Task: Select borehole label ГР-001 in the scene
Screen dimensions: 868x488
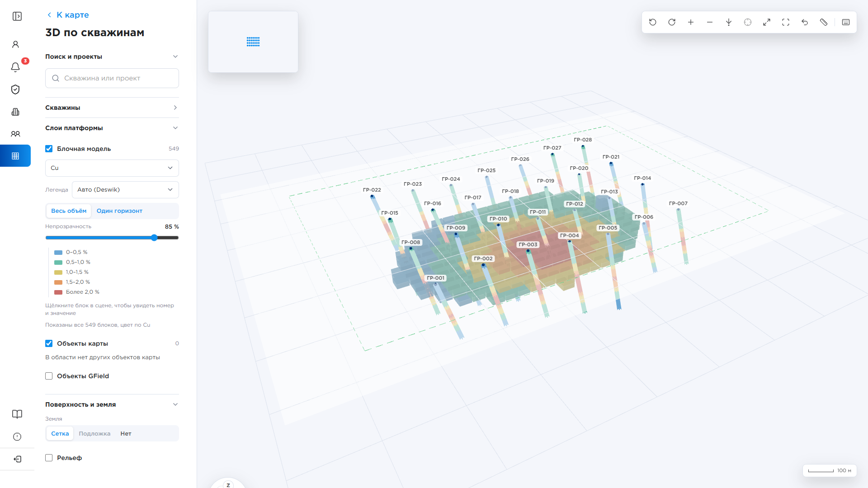Action: pyautogui.click(x=436, y=278)
